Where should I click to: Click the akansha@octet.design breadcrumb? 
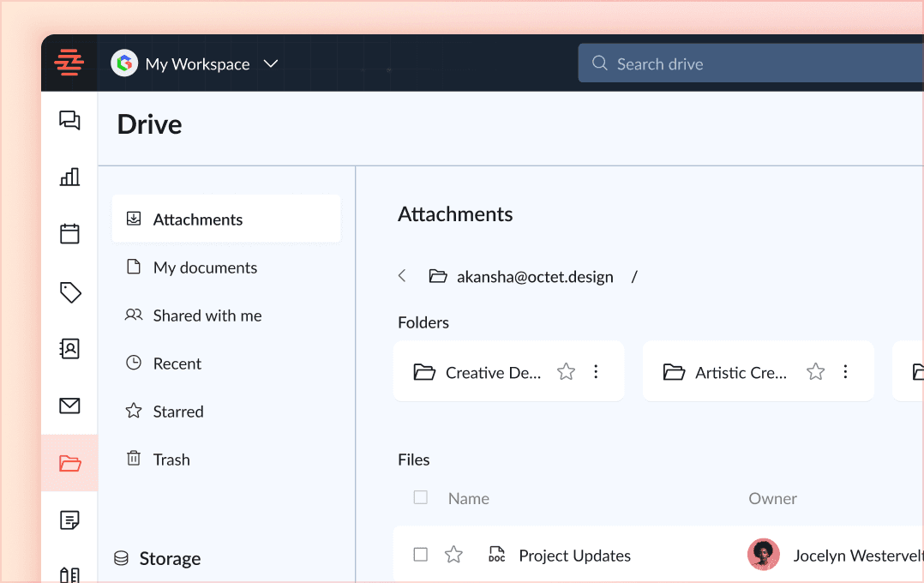click(x=535, y=276)
